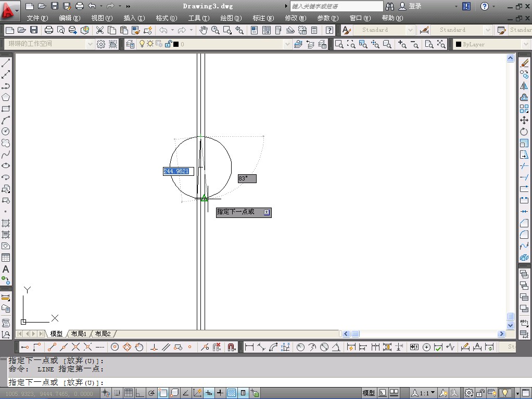532x399 pixels.
Task: Toggle Grid display in status bar
Action: (x=128, y=393)
